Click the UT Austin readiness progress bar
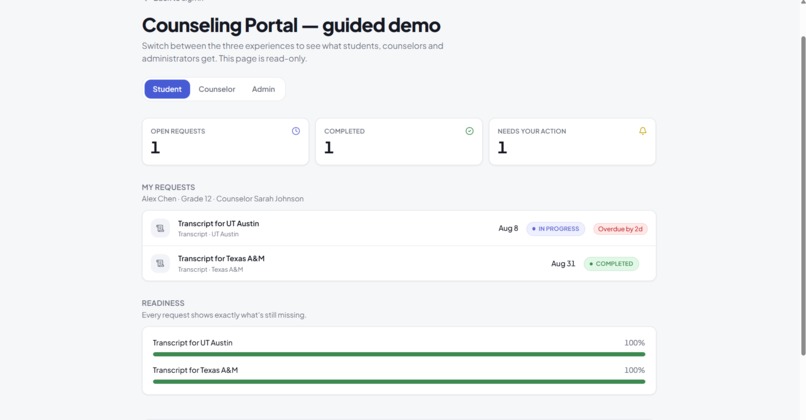806x420 pixels. pyautogui.click(x=399, y=354)
